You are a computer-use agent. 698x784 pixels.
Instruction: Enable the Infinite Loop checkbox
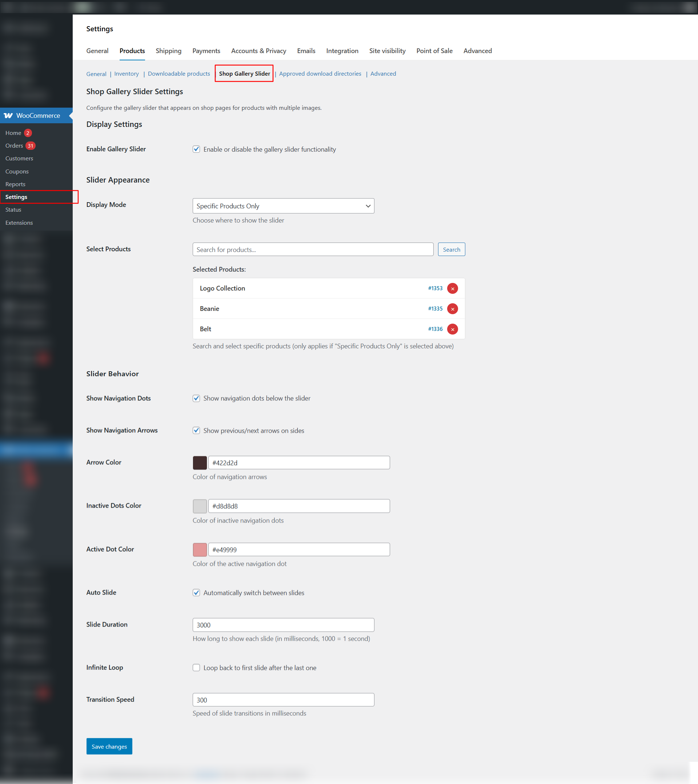[196, 668]
